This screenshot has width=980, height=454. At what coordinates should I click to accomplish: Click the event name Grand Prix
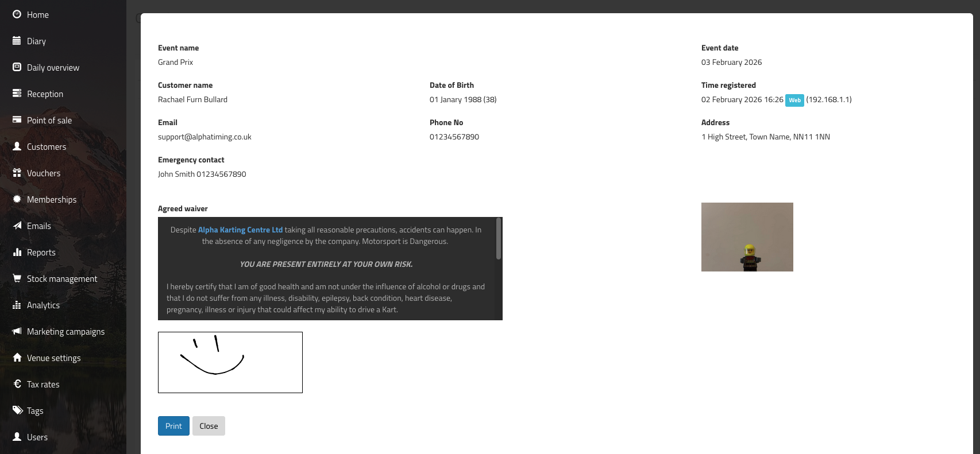point(175,62)
